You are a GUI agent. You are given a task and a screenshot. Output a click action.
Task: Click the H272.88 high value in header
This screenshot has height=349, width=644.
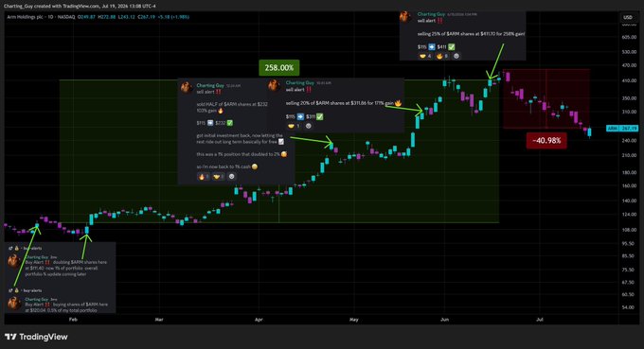click(108, 17)
